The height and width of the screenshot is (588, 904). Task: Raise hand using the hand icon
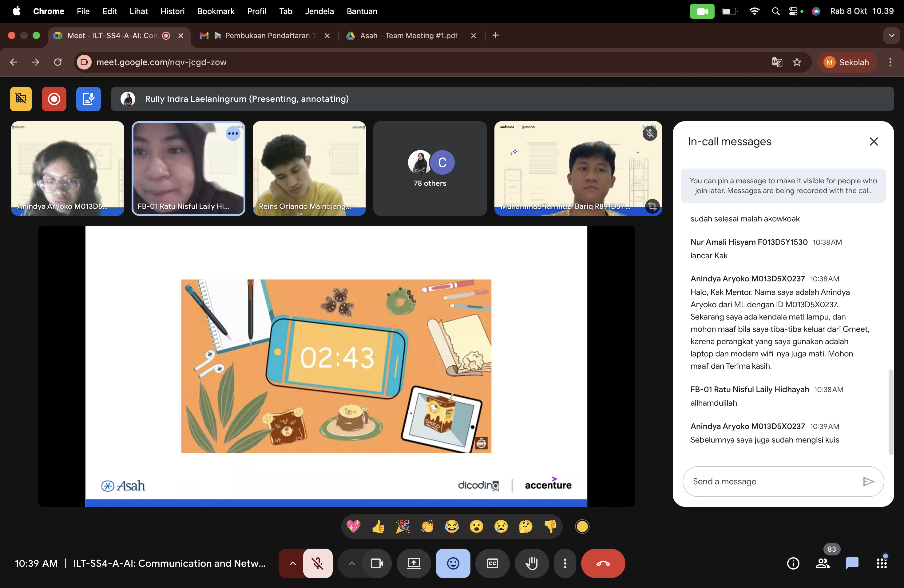pos(531,563)
